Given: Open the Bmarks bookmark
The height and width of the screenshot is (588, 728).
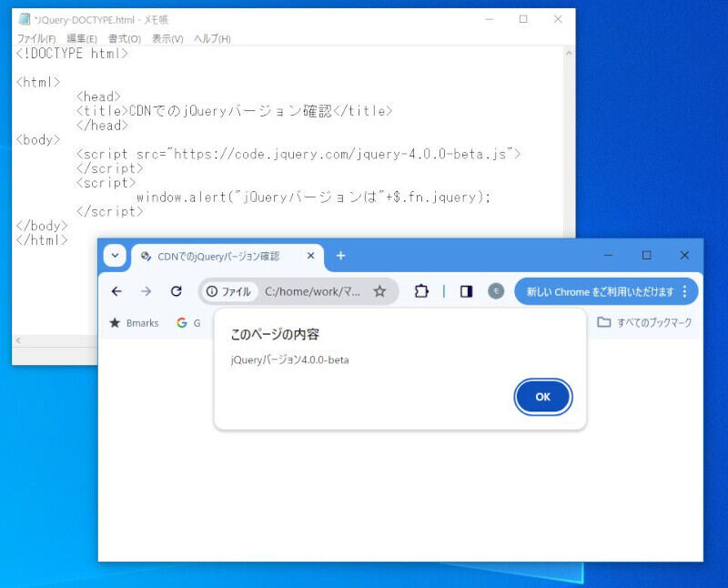Looking at the screenshot, I should (x=134, y=323).
